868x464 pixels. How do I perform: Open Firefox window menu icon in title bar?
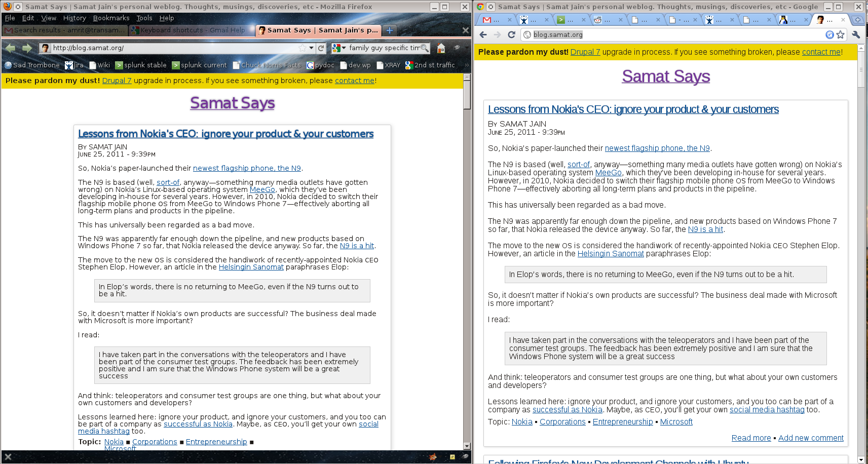[x=18, y=7]
